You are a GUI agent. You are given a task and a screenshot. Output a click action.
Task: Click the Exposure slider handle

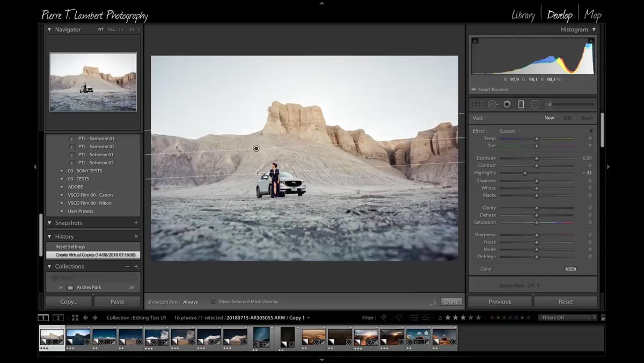[536, 158]
